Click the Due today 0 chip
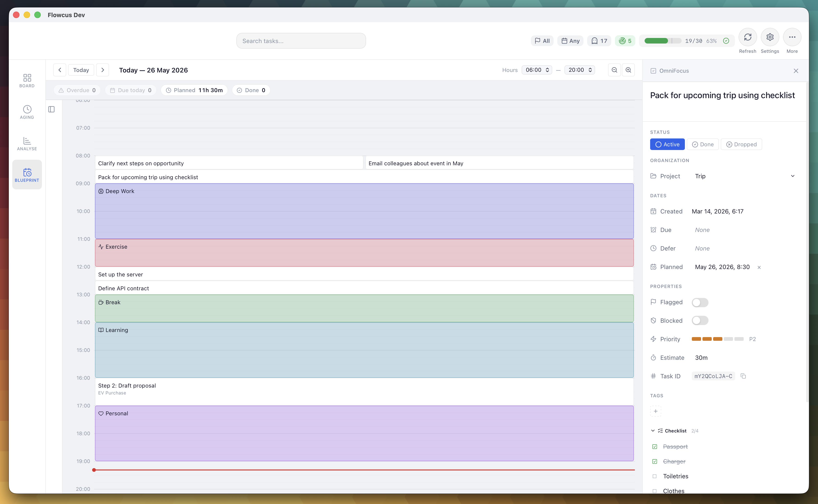Screen dimensions: 818x504 coord(131,90)
